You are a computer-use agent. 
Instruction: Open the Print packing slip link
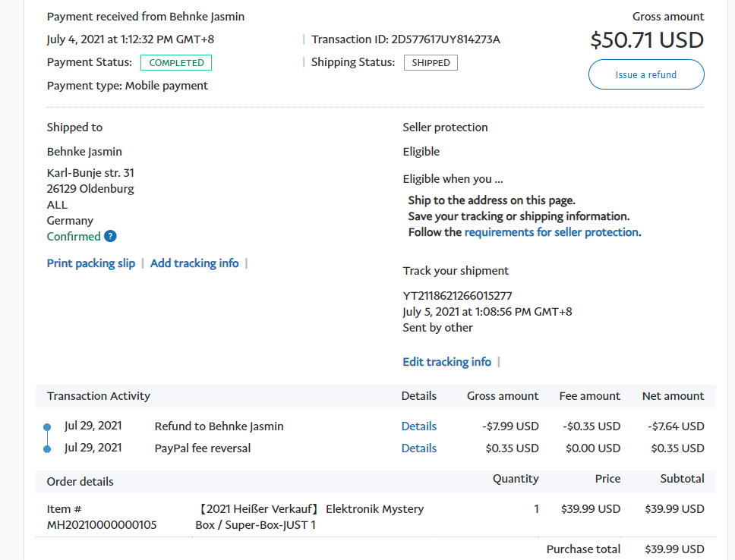pyautogui.click(x=91, y=263)
